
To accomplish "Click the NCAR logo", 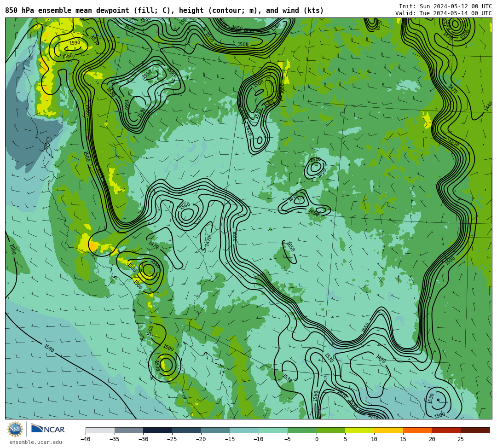I will (x=48, y=429).
